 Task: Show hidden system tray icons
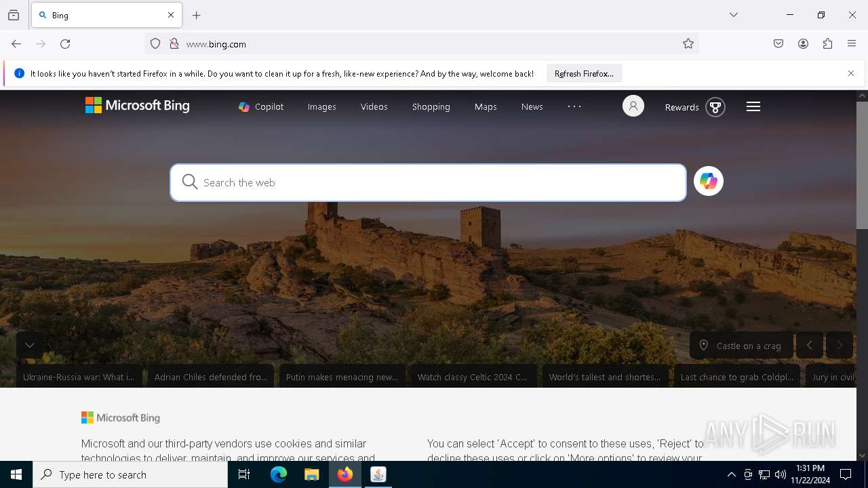[731, 474]
